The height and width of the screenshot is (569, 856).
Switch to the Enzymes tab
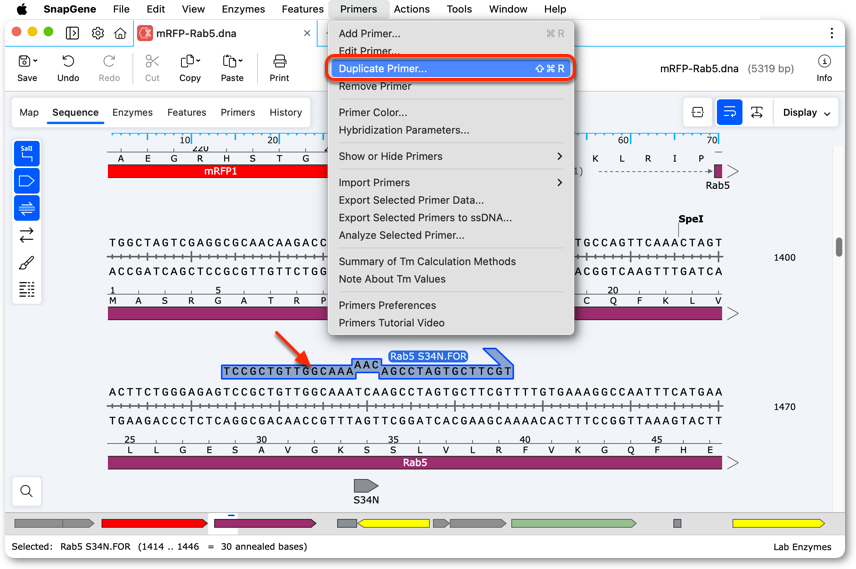pos(132,112)
